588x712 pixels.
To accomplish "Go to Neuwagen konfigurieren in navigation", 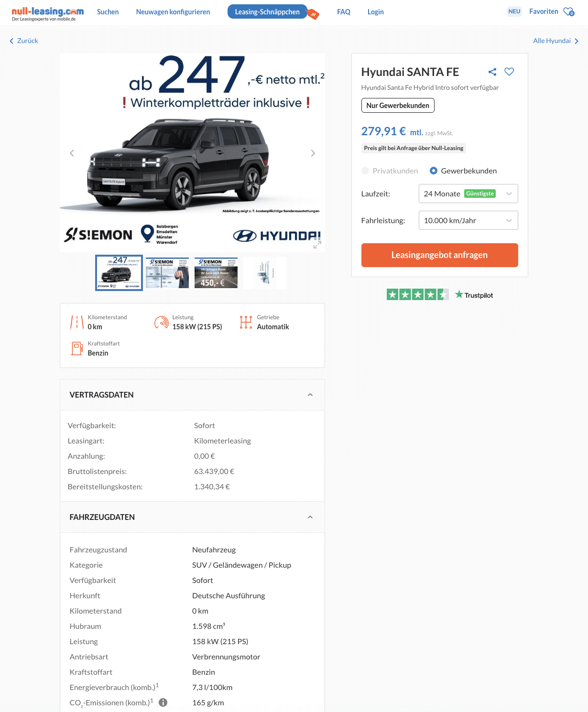I will point(173,12).
